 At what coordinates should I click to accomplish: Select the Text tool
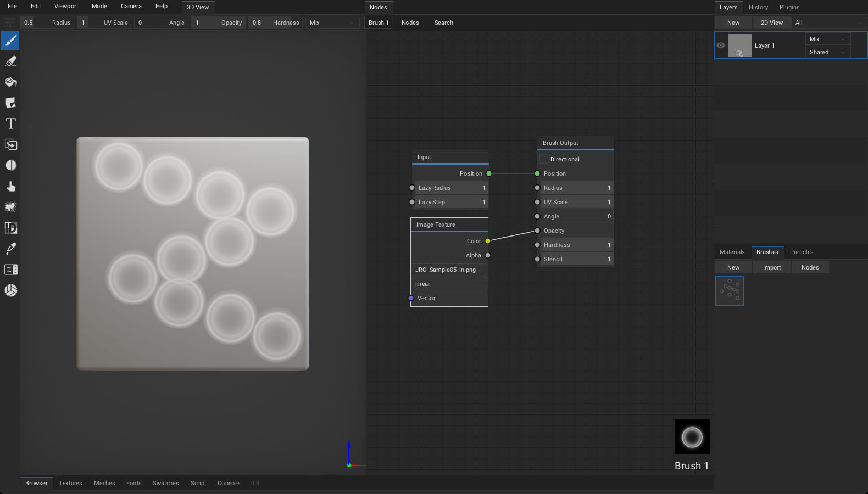coord(10,124)
